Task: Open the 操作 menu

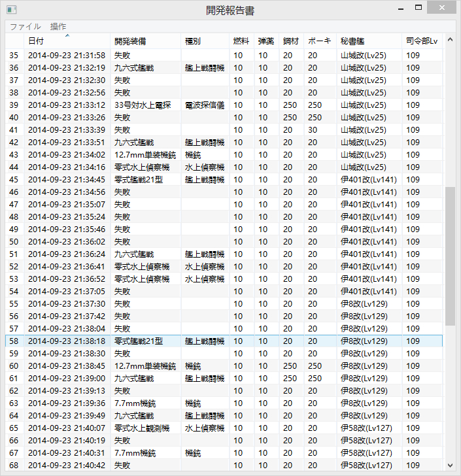Action: 58,27
